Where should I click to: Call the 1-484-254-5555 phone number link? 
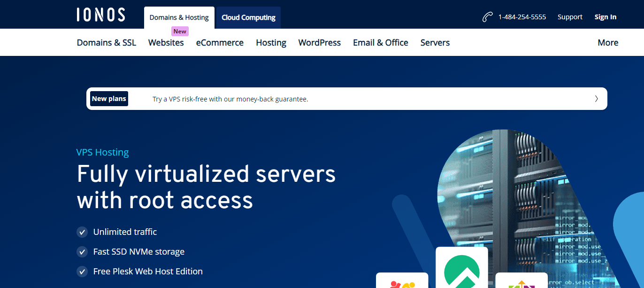[x=522, y=17]
